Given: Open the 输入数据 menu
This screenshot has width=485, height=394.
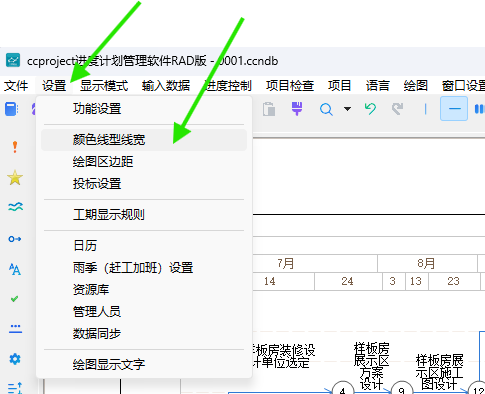Looking at the screenshot, I should [x=166, y=86].
